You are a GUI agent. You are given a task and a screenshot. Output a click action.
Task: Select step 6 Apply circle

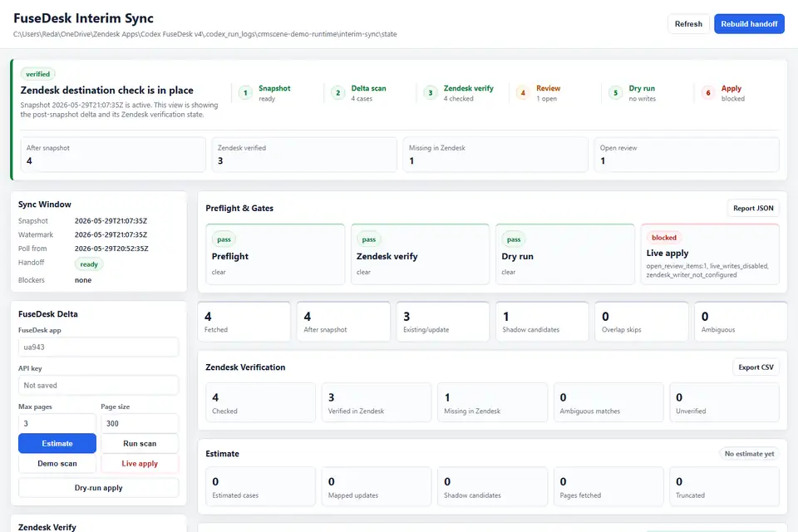pyautogui.click(x=708, y=92)
